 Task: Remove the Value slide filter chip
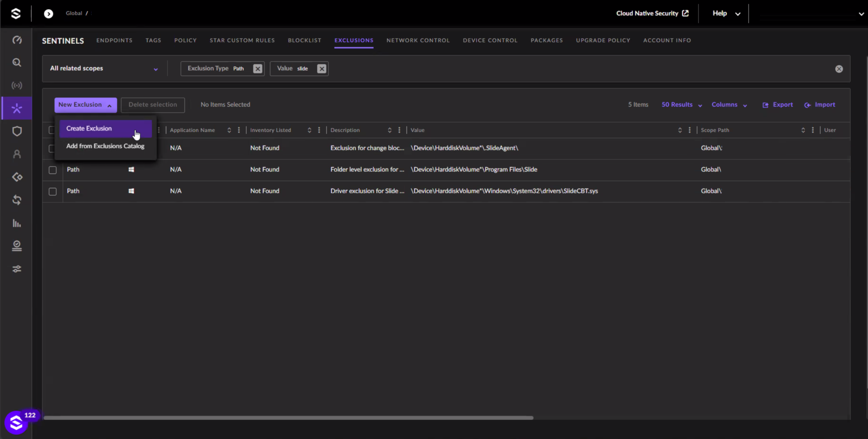322,68
